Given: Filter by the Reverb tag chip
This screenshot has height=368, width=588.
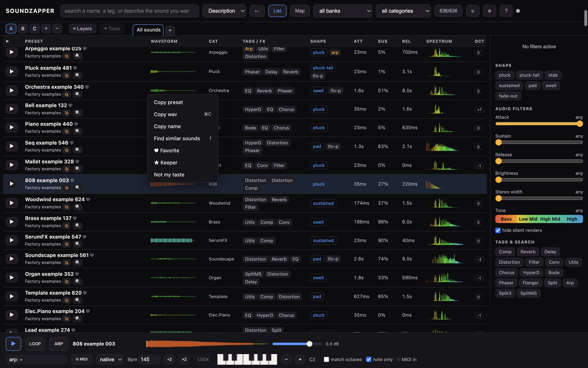Looking at the screenshot, I should click(x=528, y=252).
